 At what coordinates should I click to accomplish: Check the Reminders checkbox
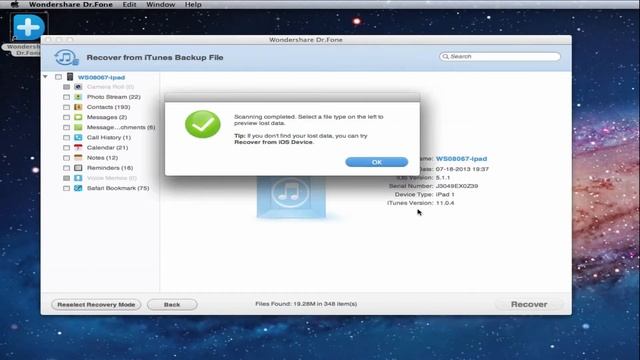tap(67, 168)
